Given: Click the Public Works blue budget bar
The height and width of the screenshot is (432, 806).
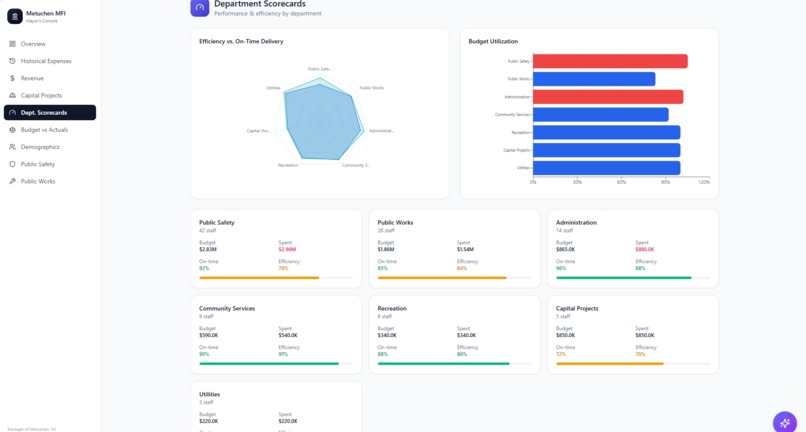Looking at the screenshot, I should tap(594, 79).
